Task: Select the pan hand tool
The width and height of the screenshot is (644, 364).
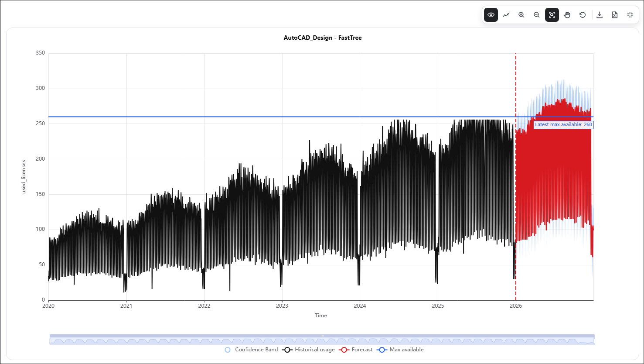Action: [567, 15]
